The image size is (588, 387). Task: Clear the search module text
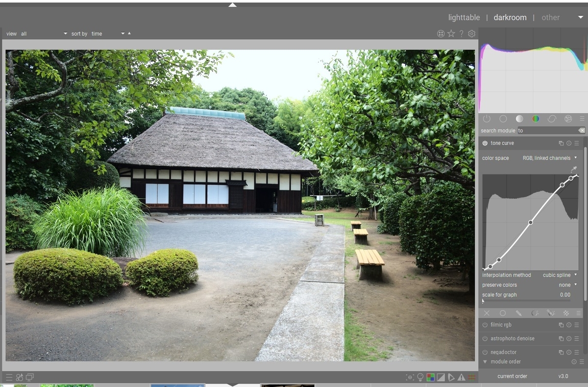(581, 130)
